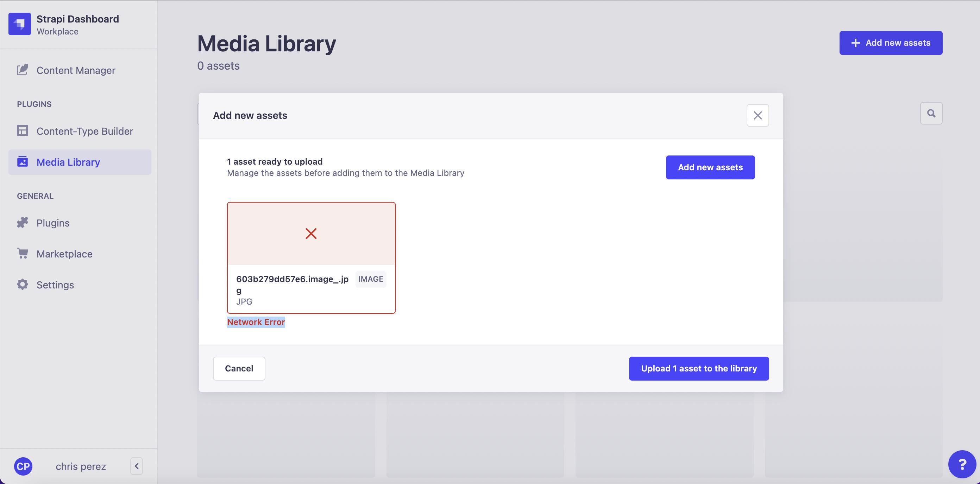Image resolution: width=980 pixels, height=484 pixels.
Task: Click the Network Error message
Action: (x=256, y=322)
